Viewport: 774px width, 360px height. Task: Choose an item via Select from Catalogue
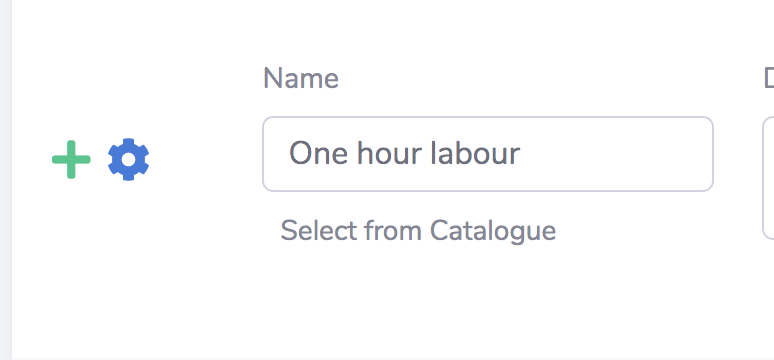(x=418, y=231)
